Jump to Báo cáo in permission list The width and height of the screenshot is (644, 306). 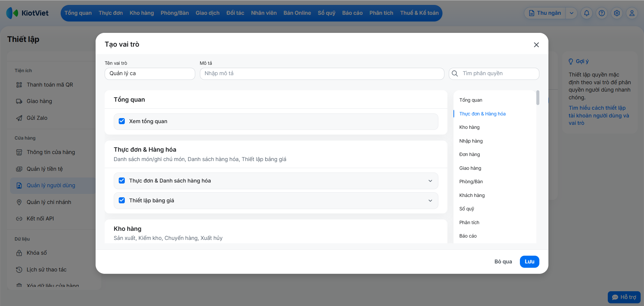(x=468, y=236)
